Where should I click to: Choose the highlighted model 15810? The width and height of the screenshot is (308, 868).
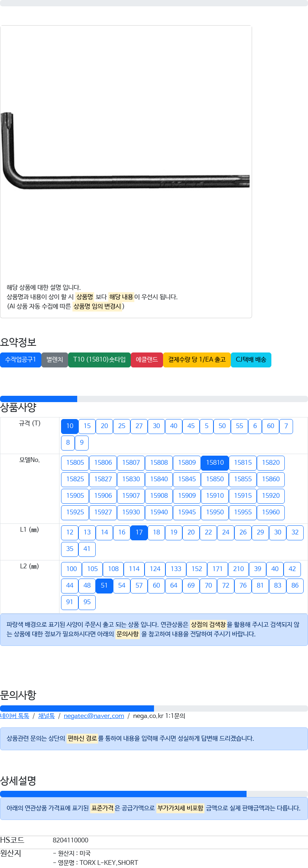[x=215, y=463]
